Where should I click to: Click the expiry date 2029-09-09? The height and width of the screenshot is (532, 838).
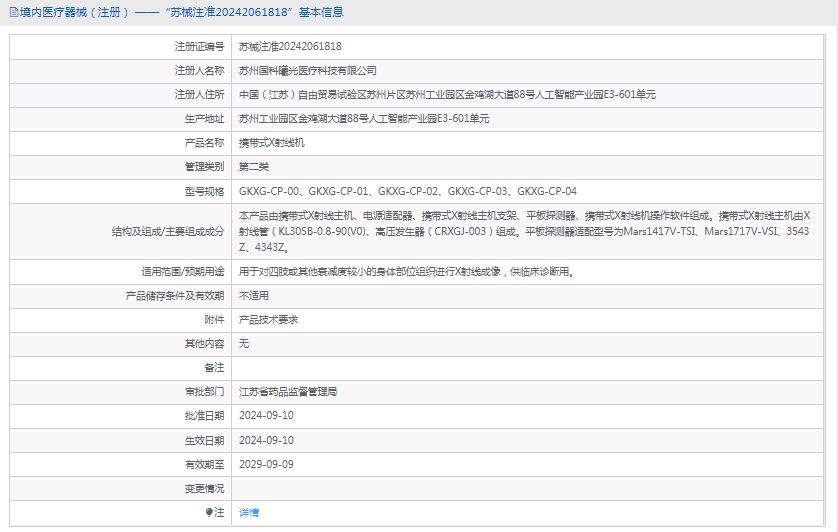266,464
